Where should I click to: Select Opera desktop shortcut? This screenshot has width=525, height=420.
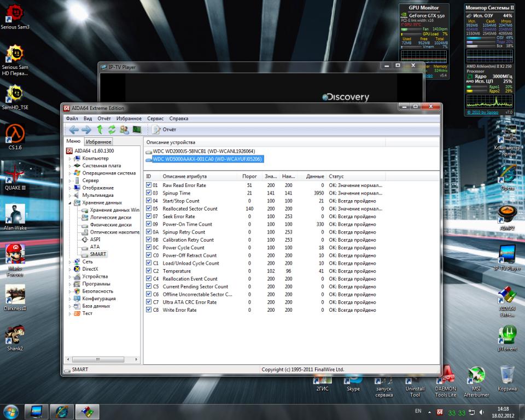click(x=507, y=178)
